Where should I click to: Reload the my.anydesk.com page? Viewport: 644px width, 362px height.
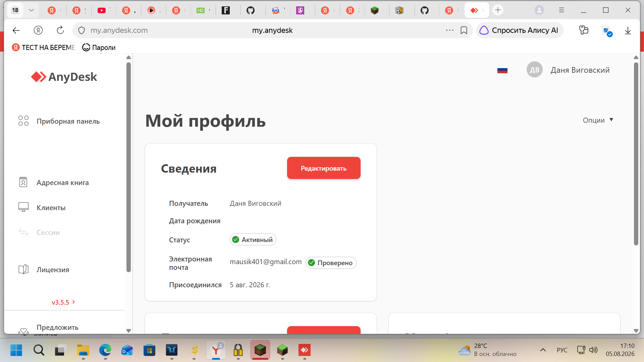[60, 31]
